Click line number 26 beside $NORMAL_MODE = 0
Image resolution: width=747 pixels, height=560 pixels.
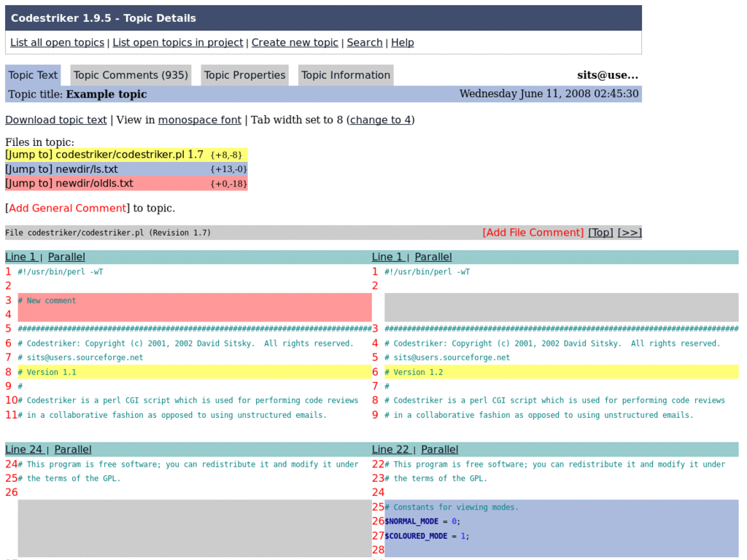(x=379, y=521)
